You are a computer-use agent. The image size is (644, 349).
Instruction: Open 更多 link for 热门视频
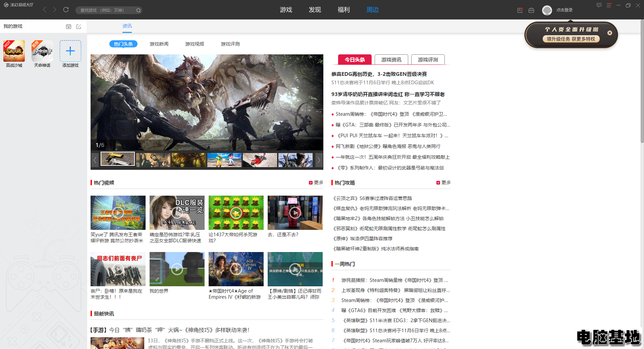pyautogui.click(x=316, y=183)
